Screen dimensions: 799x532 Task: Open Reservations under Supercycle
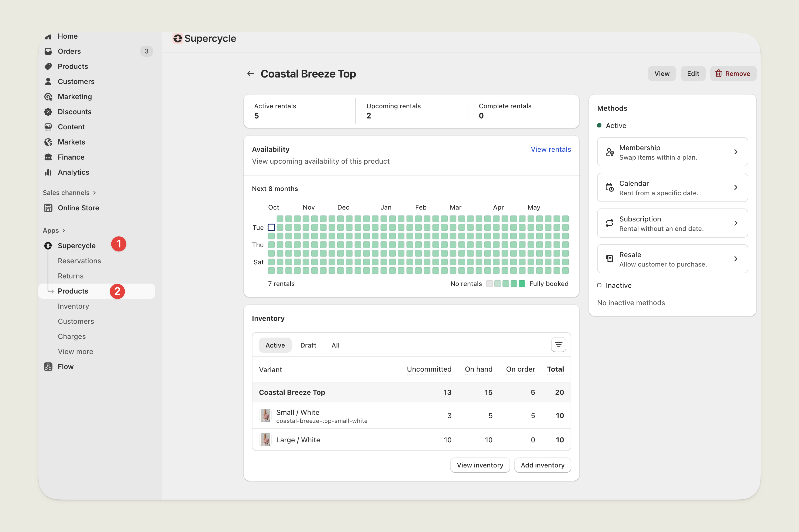79,261
